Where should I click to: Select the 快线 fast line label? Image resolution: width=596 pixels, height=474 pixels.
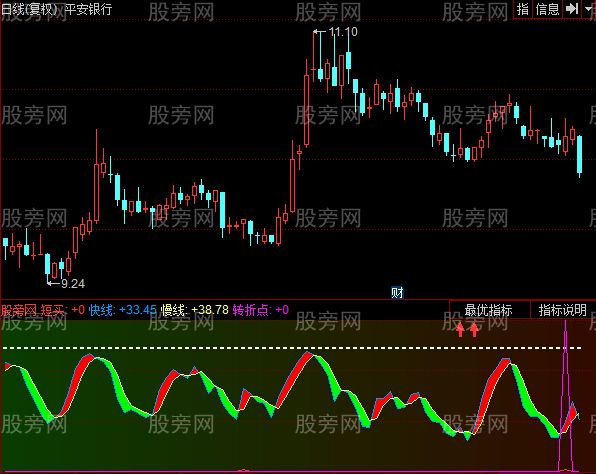pyautogui.click(x=101, y=310)
